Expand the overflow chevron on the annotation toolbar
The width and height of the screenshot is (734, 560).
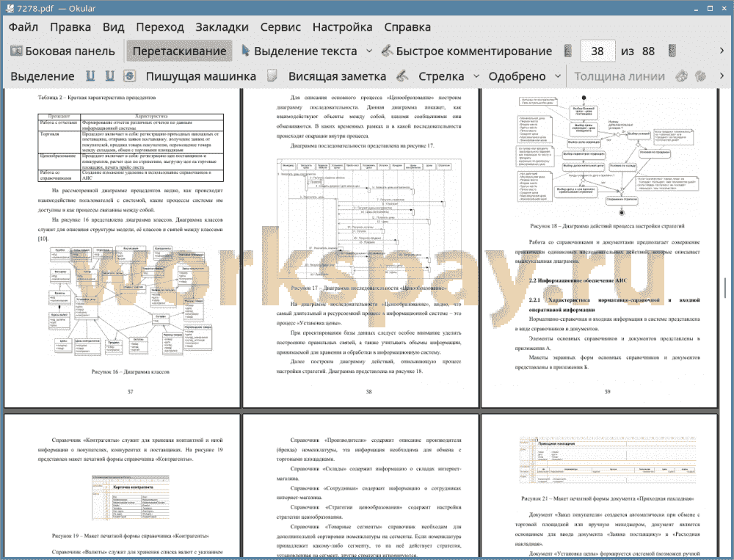click(x=722, y=76)
